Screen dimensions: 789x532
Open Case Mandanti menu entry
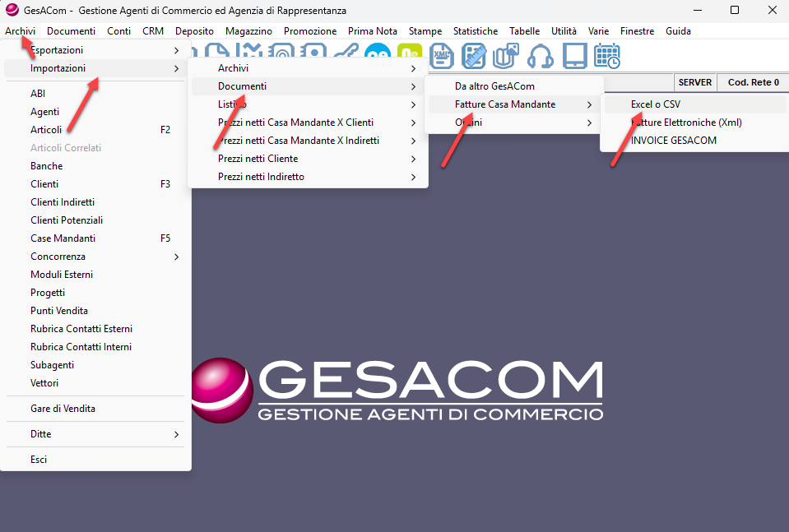click(95, 238)
